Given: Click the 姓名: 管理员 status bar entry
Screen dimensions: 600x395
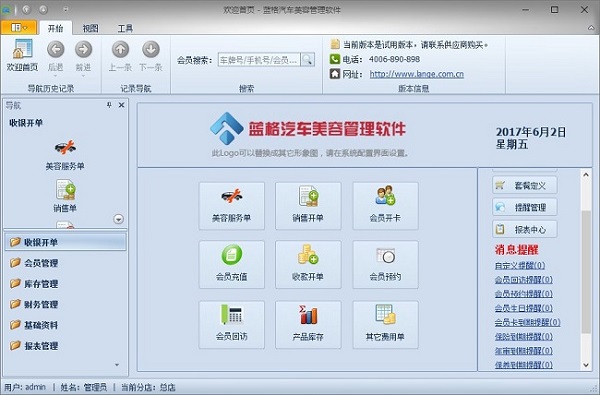Looking at the screenshot, I should click(84, 387).
